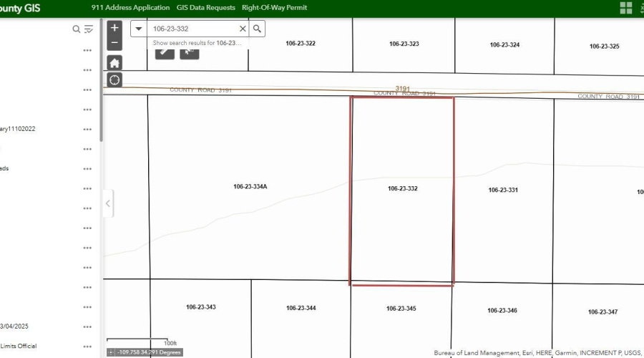The width and height of the screenshot is (644, 358).
Task: Open the basemap gallery grid icon
Action: pyautogui.click(x=626, y=8)
